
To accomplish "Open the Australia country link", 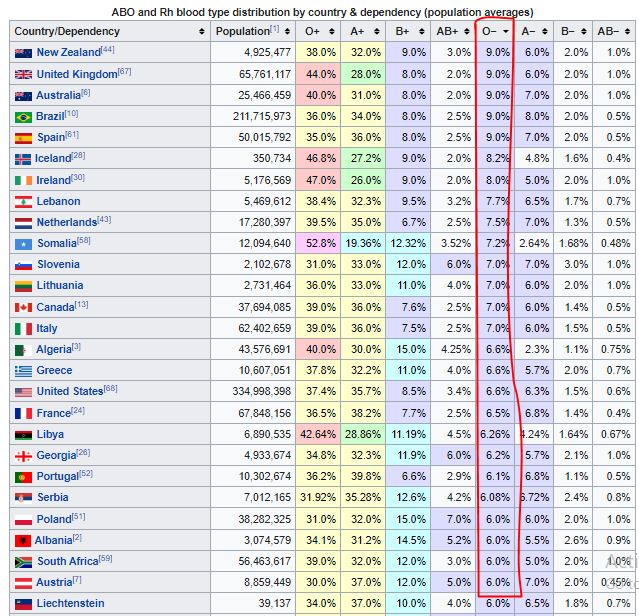I will [x=58, y=95].
